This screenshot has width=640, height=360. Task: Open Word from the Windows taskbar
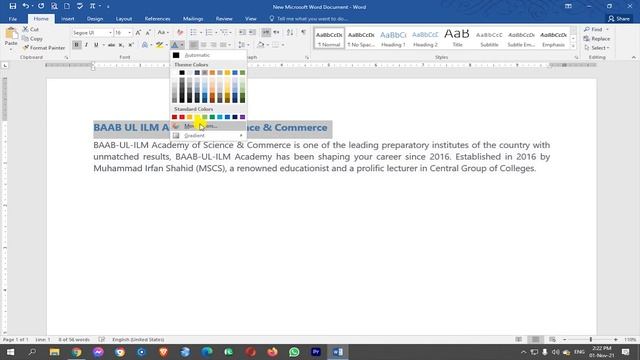click(x=338, y=352)
